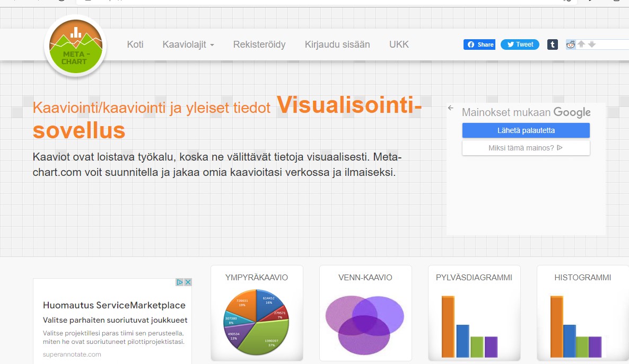Open the Rekisteröidy page
This screenshot has height=364, width=629.
pos(259,45)
